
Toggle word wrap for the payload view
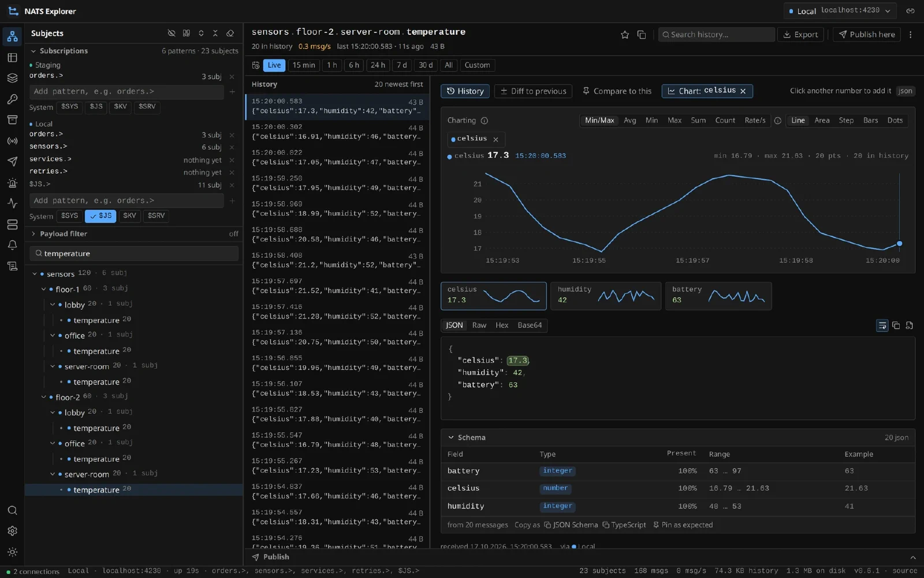click(882, 325)
